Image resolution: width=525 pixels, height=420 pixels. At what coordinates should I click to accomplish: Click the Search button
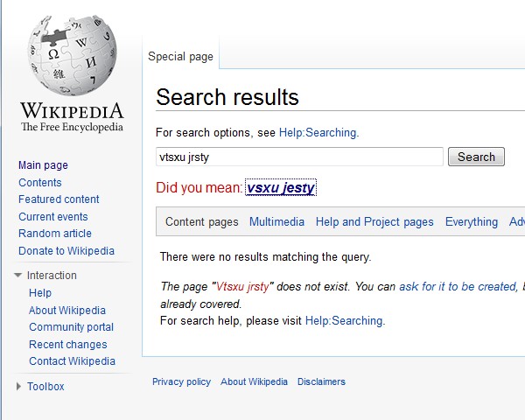coord(476,157)
